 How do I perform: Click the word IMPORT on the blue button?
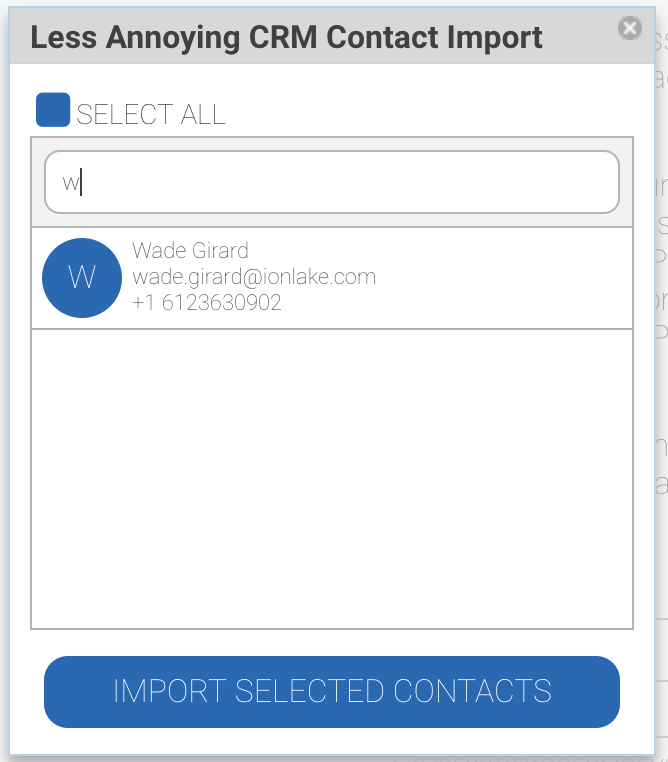pyautogui.click(x=169, y=691)
